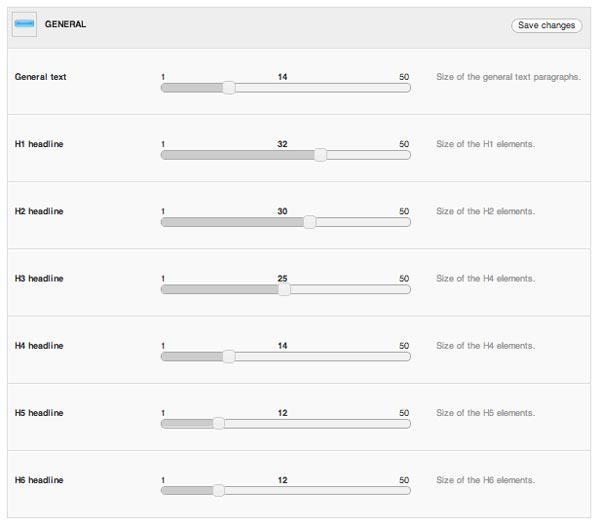The height and width of the screenshot is (527, 600).
Task: Click the unfilled General text slider track
Action: [323, 88]
